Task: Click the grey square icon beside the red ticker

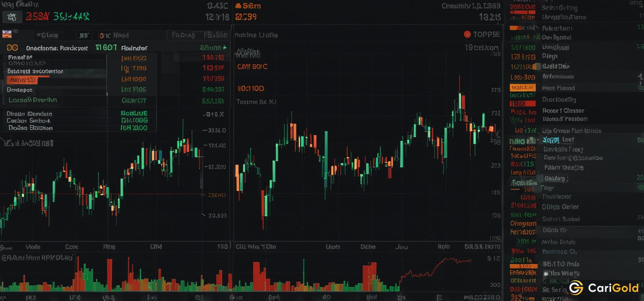Action: (12, 17)
